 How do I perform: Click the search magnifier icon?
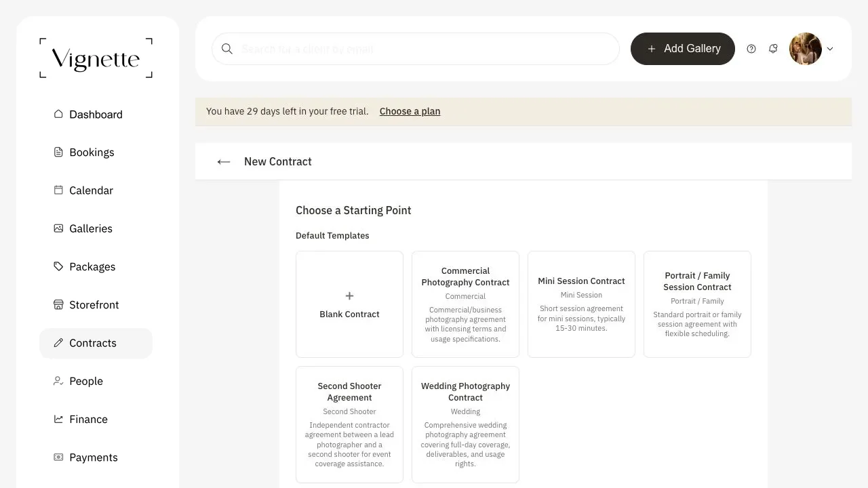click(227, 49)
